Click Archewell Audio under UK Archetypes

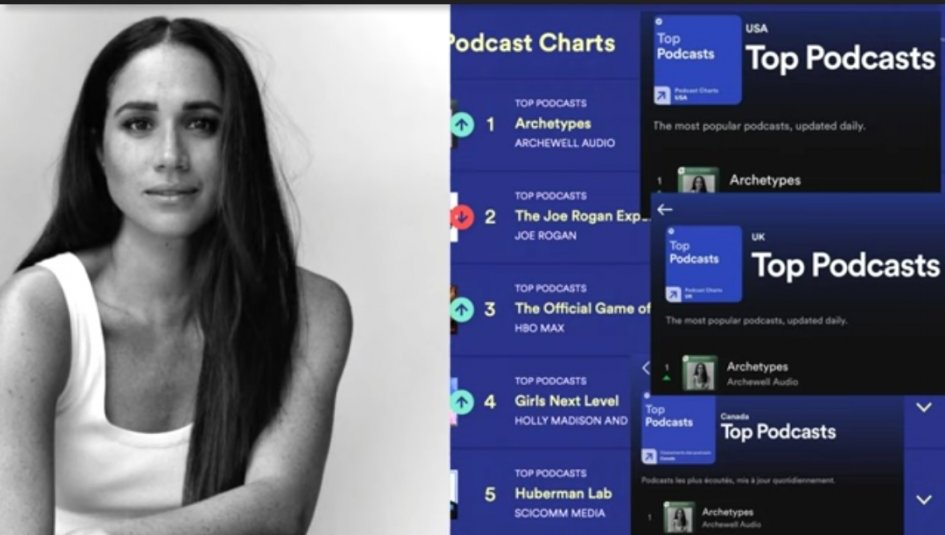(x=762, y=382)
